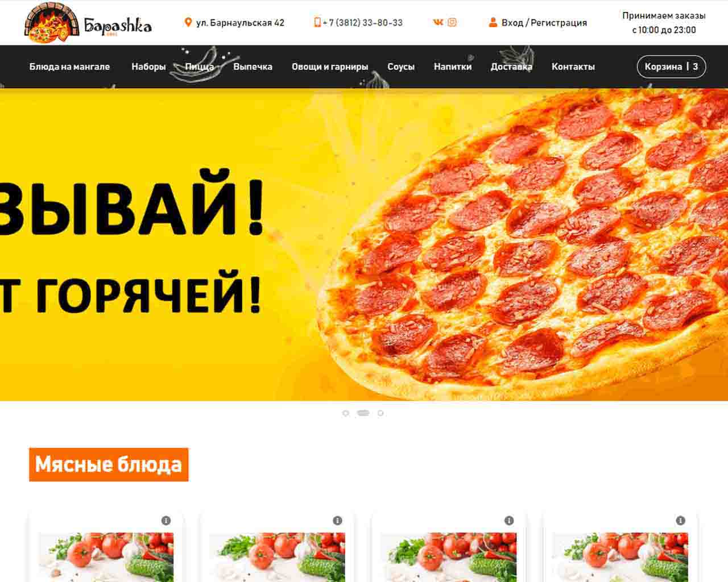728x582 pixels.
Task: Click the pepperoni pizza banner
Action: (x=364, y=244)
